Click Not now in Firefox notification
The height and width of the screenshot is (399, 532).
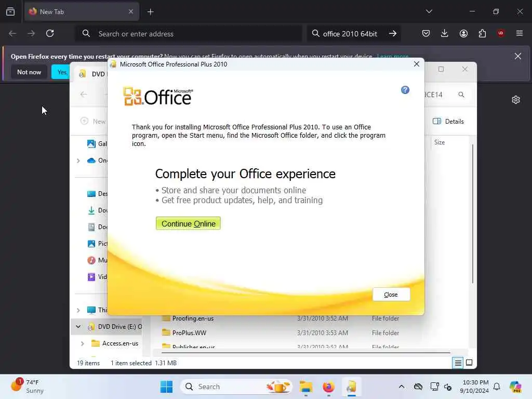pyautogui.click(x=29, y=72)
